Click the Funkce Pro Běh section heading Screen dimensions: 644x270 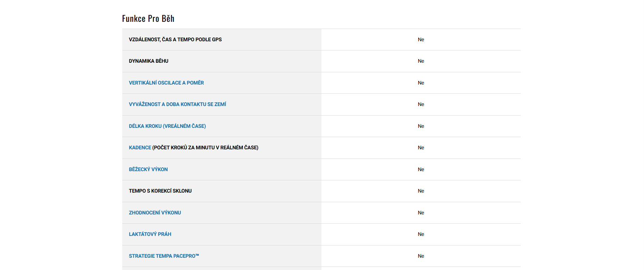[x=148, y=18]
